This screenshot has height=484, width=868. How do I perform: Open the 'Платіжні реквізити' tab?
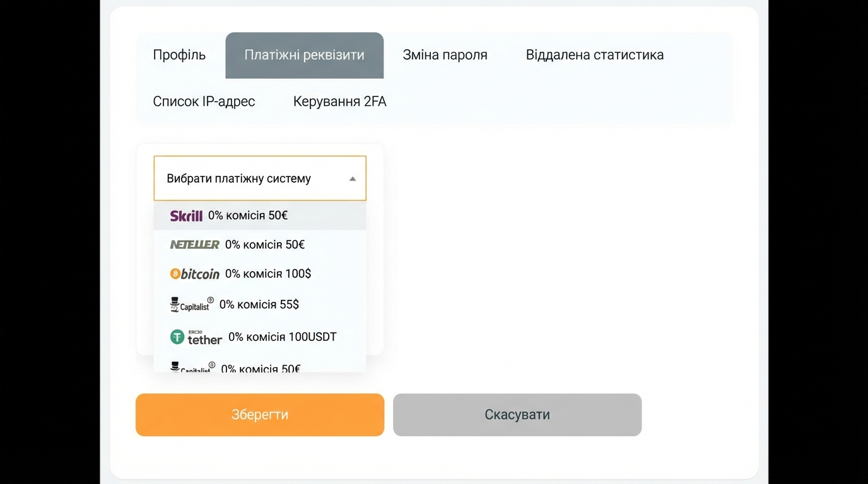point(304,55)
